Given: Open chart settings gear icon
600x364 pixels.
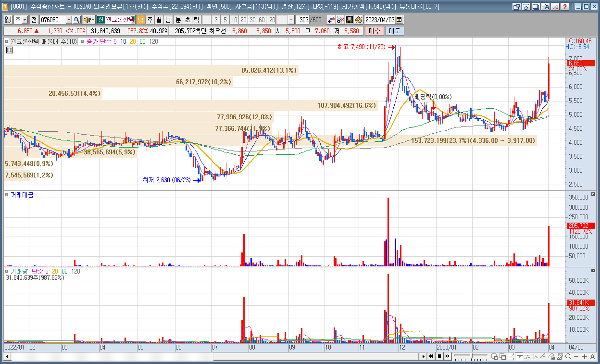Looking at the screenshot, I should point(358,20).
